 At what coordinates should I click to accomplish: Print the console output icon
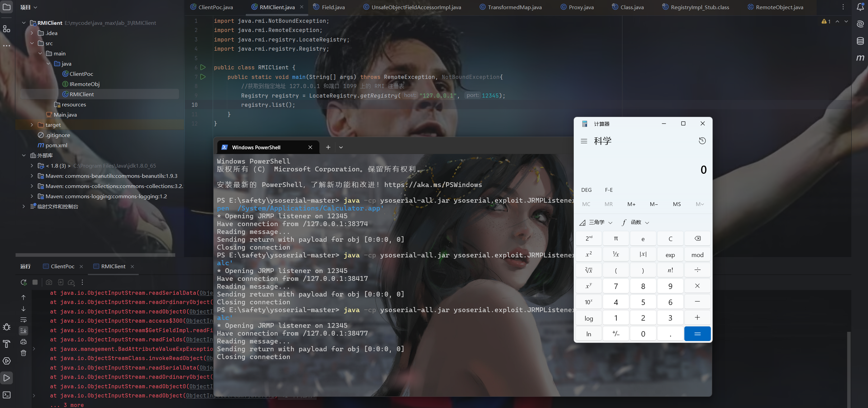23,342
